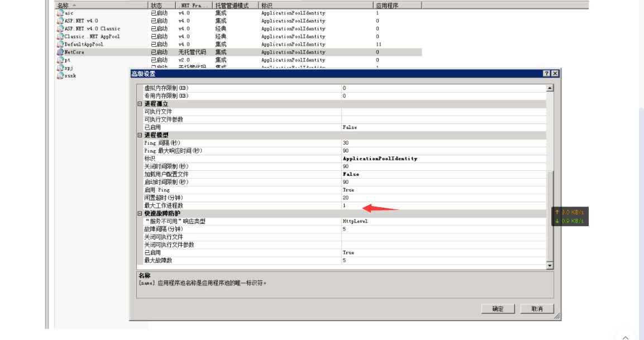644x340 pixels.
Task: Collapse the 快速故障防护 section
Action: tap(140, 213)
